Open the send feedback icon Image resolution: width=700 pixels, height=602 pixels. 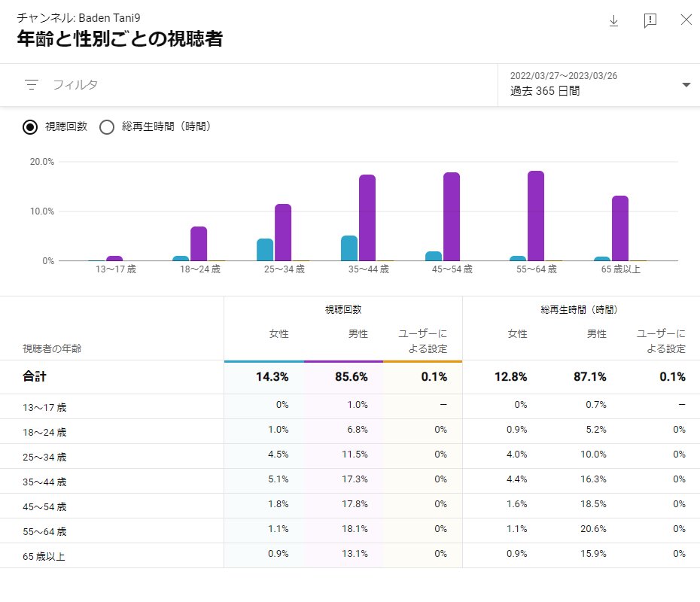[x=650, y=20]
